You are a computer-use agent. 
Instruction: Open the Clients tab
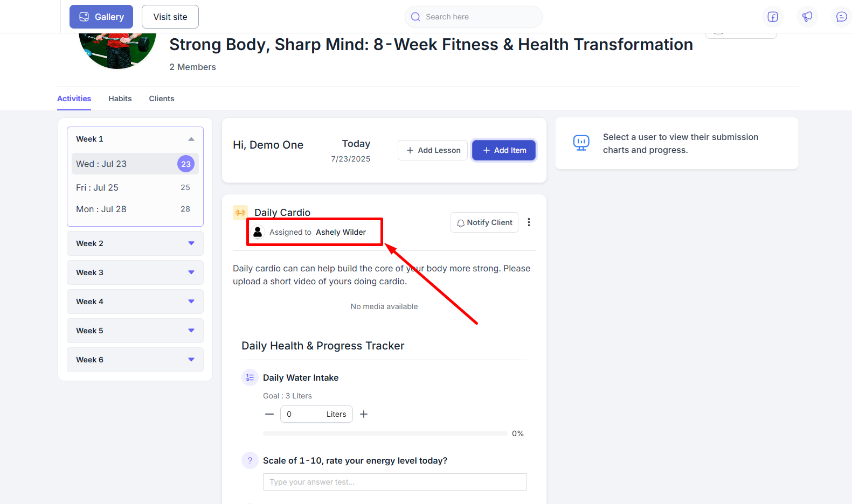click(x=161, y=99)
